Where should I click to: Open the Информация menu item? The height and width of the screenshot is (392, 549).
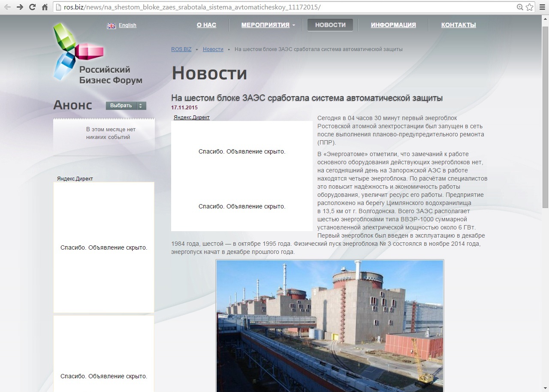[x=393, y=25]
